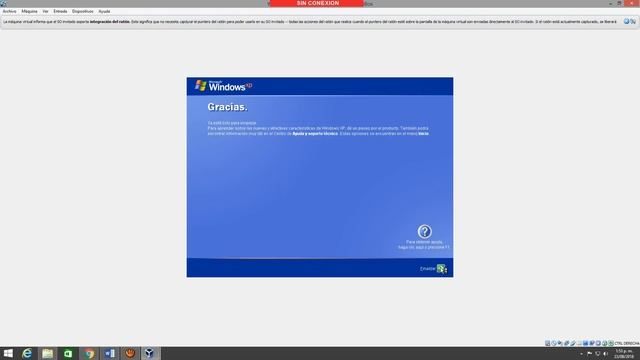Open the Ayuda menu
The width and height of the screenshot is (640, 360).
tap(104, 11)
